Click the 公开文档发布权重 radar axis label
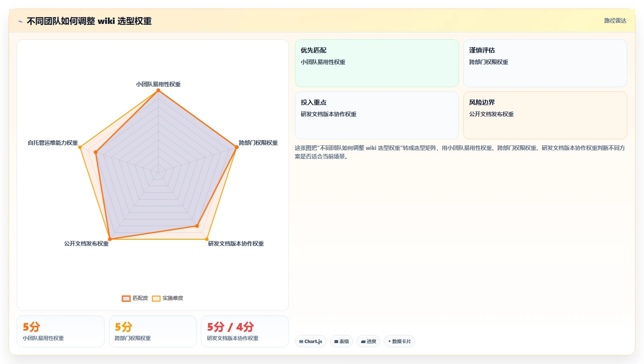The height and width of the screenshot is (364, 644). 86,244
